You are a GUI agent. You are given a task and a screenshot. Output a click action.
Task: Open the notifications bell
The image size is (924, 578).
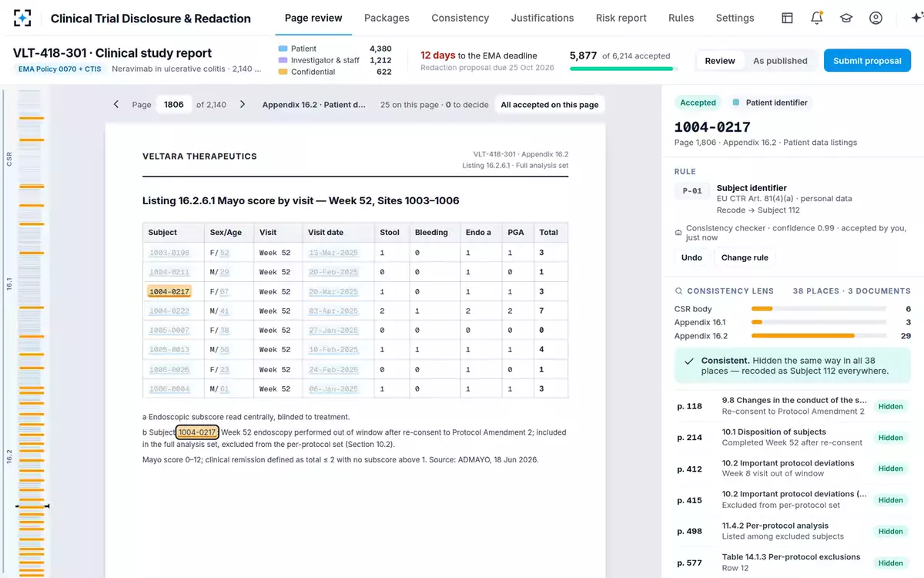817,18
